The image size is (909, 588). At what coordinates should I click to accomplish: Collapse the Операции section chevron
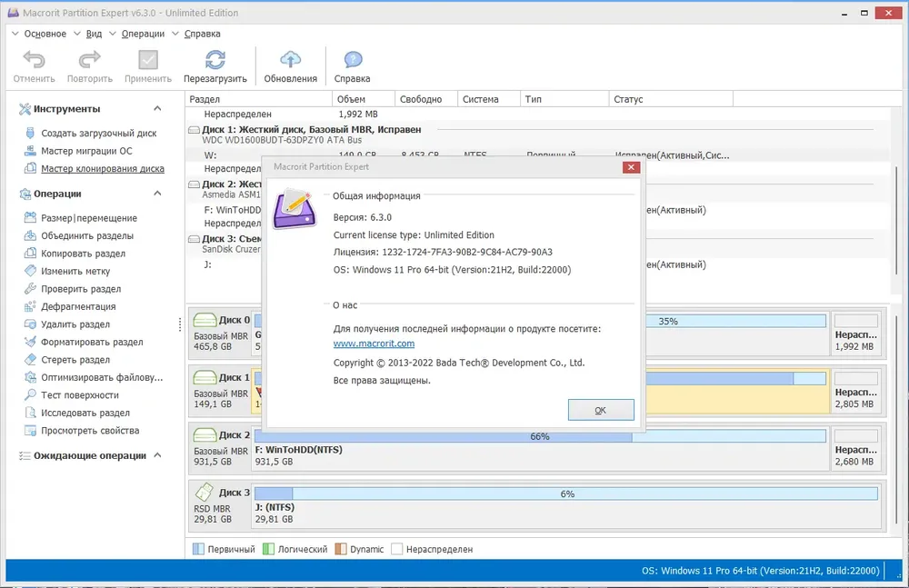point(157,193)
